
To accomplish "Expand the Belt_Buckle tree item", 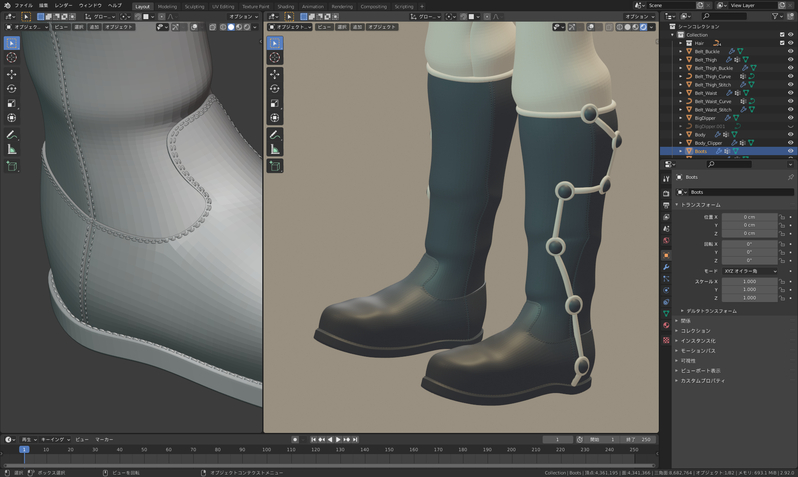I will 680,51.
